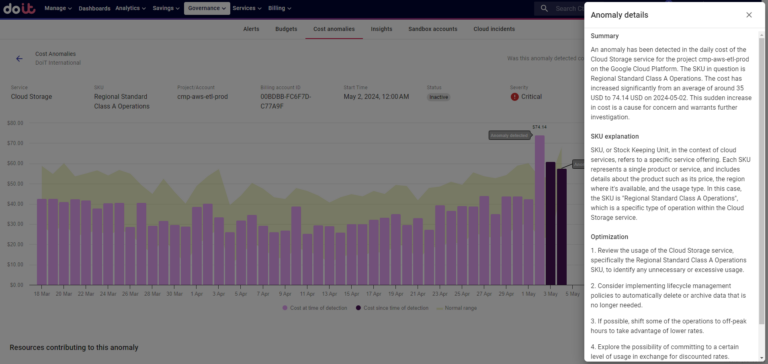Toggle Cost at time of detection legend
Viewport: 768px width, 364px height.
coord(314,308)
